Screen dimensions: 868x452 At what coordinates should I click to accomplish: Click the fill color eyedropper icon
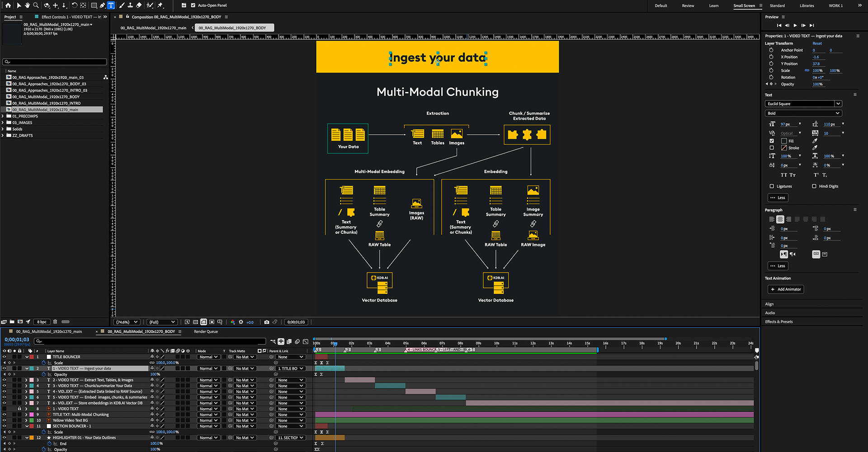815,141
